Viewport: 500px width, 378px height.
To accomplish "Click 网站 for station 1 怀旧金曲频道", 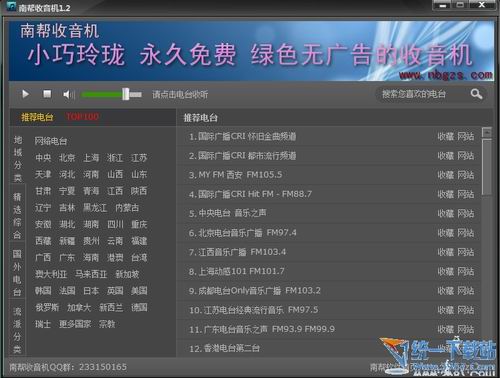I will click(466, 136).
